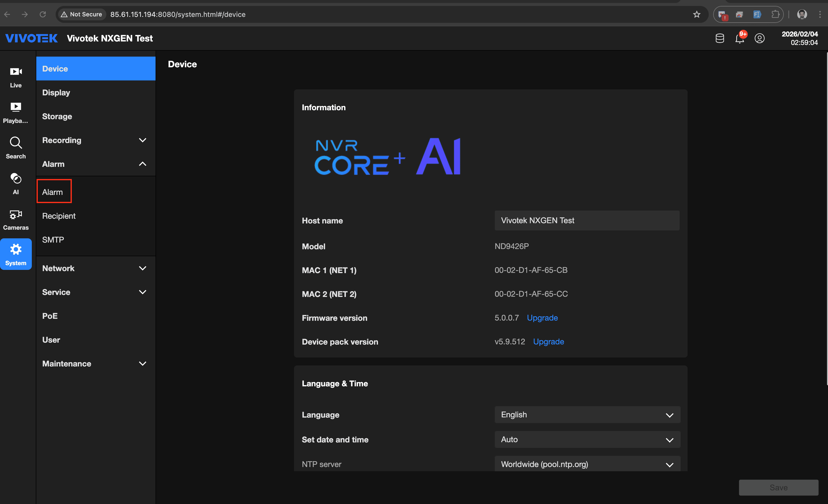Click the storage database icon in header
The image size is (828, 504).
coord(719,38)
